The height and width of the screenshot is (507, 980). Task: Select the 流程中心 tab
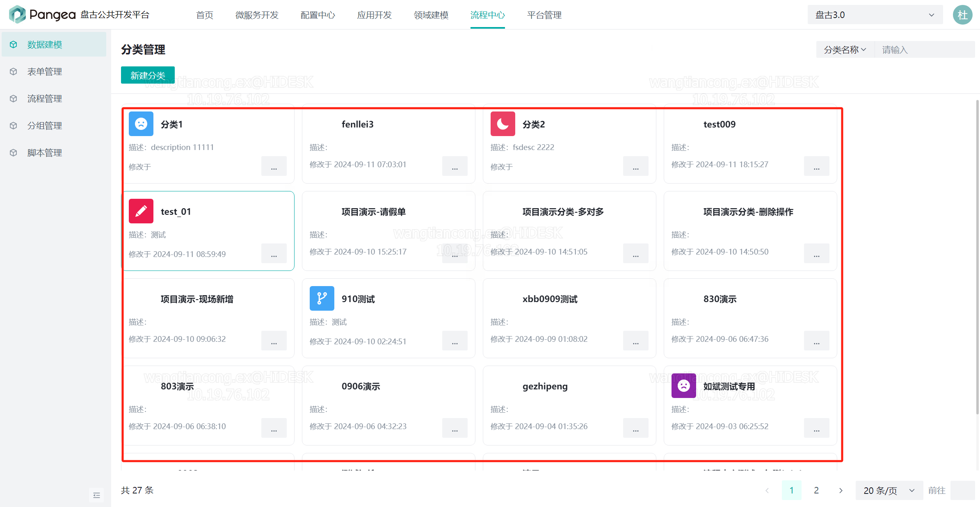point(488,15)
